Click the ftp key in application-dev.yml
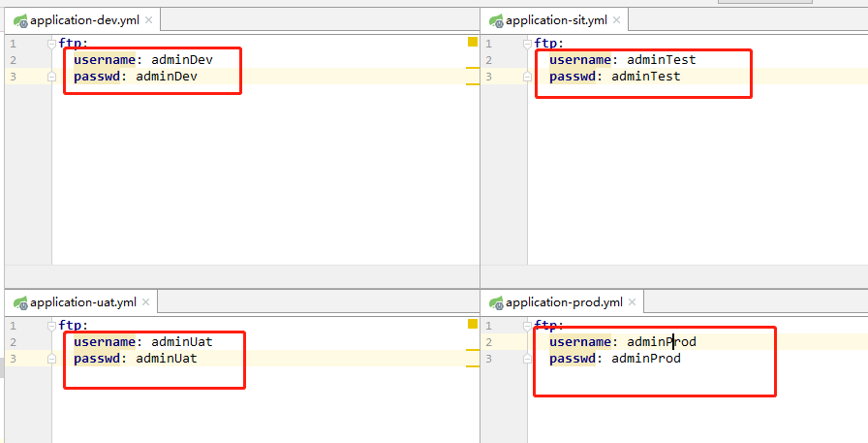The image size is (868, 443). 70,44
